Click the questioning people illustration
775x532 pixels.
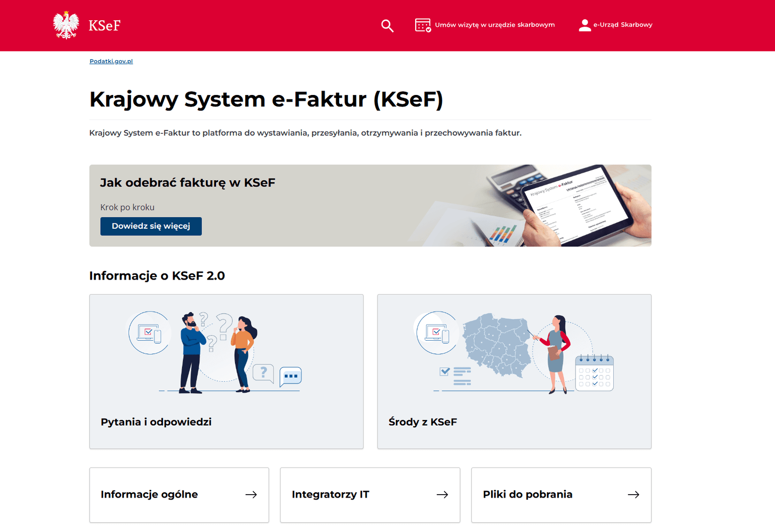click(x=216, y=352)
